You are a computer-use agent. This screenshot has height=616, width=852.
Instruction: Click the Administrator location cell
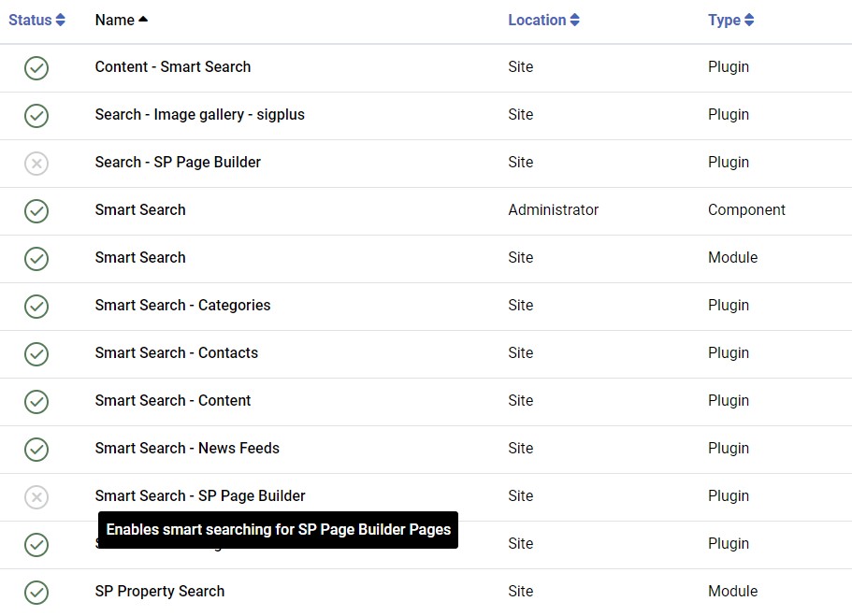[553, 210]
